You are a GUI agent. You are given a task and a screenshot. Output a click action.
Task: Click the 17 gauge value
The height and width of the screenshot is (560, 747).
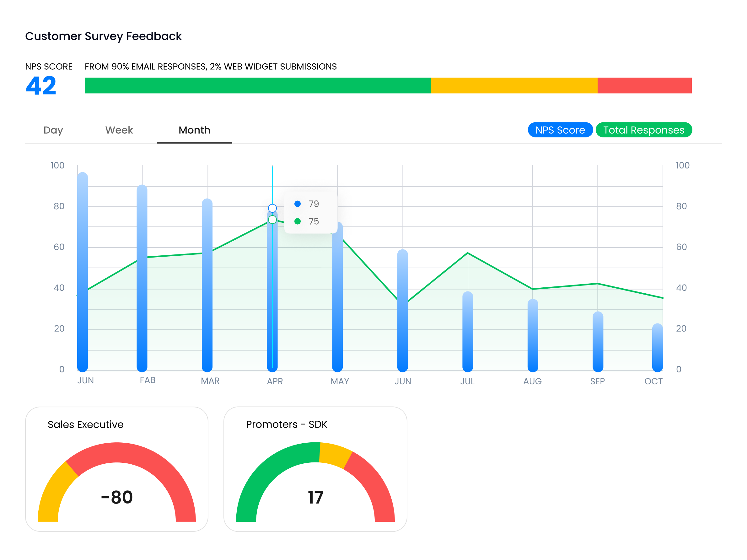[x=316, y=497]
